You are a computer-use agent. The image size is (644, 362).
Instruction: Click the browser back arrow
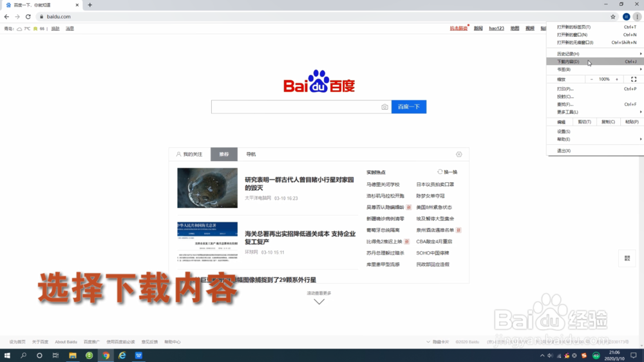[x=6, y=17]
